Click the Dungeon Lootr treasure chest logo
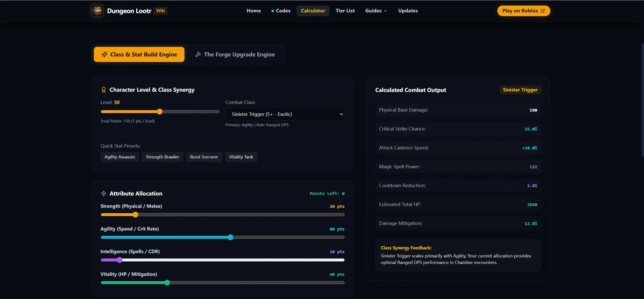Screen dimensions: 644x299 (97, 11)
